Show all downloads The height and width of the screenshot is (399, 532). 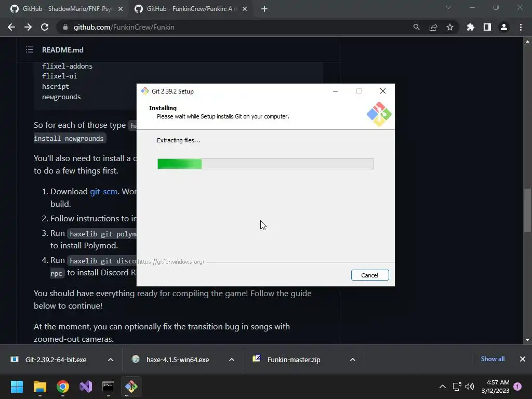coord(493,359)
